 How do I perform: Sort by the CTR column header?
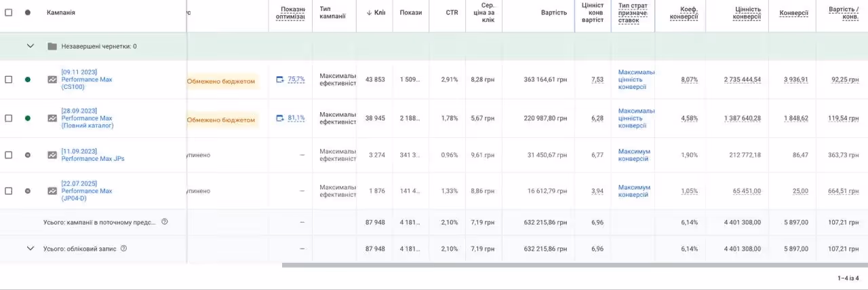452,12
